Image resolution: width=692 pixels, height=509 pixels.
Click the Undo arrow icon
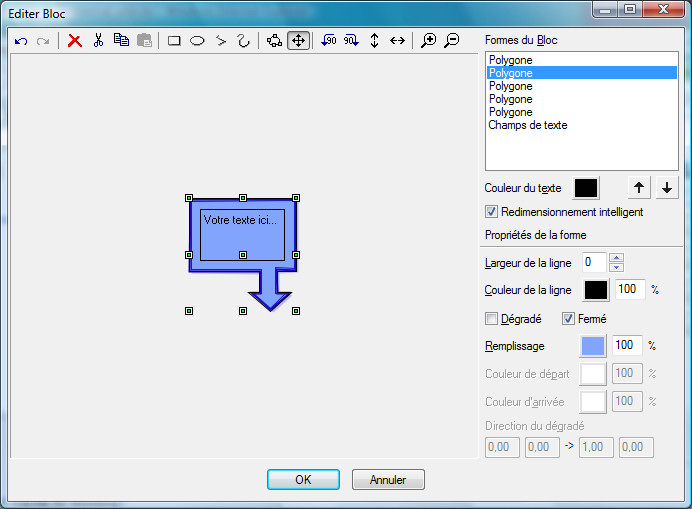click(21, 41)
